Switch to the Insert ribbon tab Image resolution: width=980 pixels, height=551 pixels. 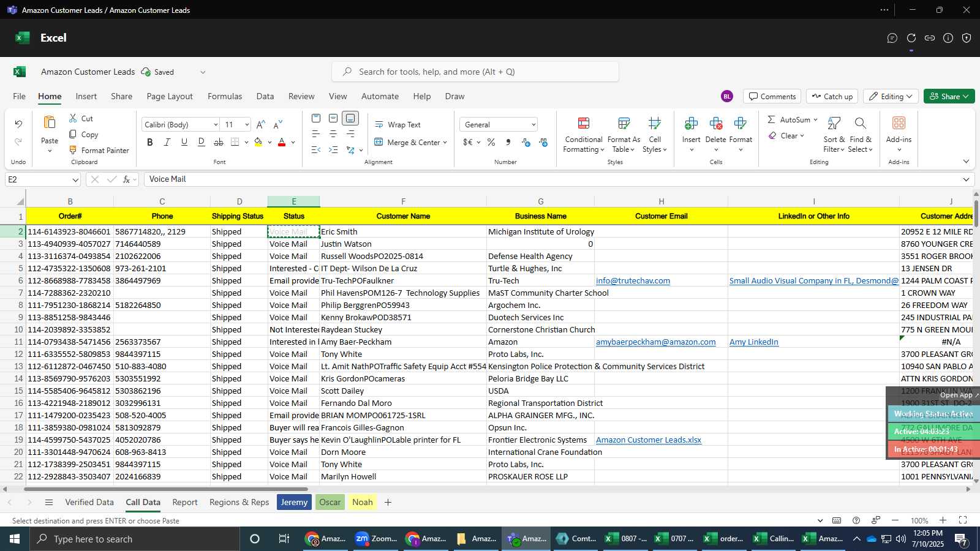tap(86, 96)
